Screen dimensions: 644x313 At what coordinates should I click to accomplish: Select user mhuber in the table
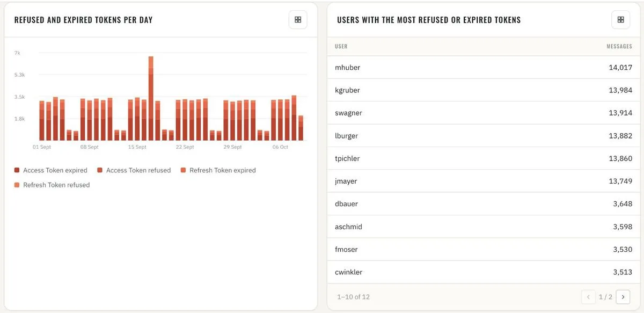pos(347,68)
